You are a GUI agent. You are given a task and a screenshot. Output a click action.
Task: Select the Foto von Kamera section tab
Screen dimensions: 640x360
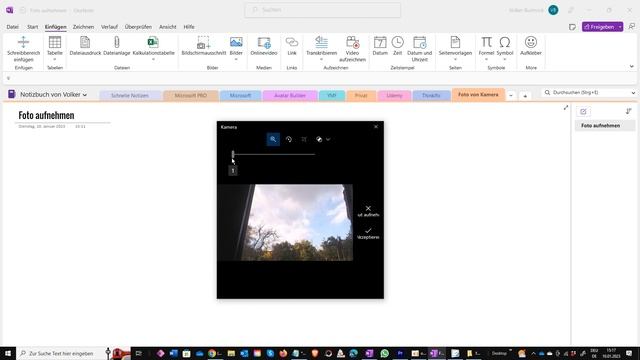coord(478,95)
